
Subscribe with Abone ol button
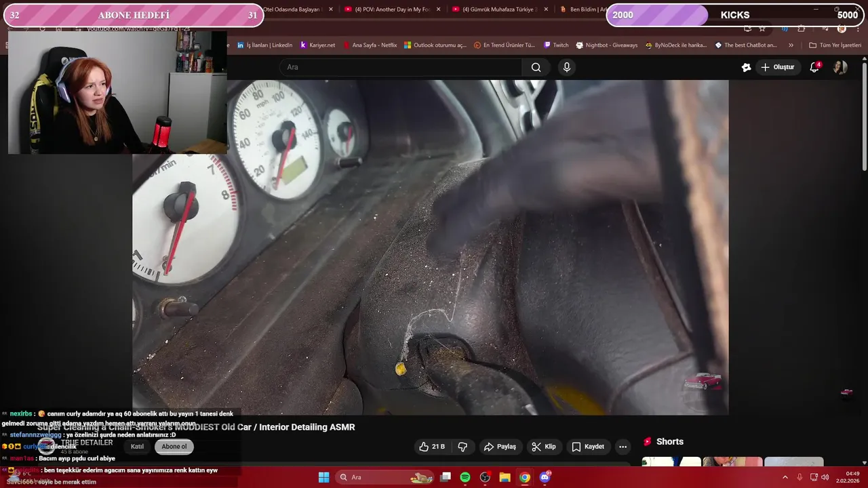pos(174,447)
